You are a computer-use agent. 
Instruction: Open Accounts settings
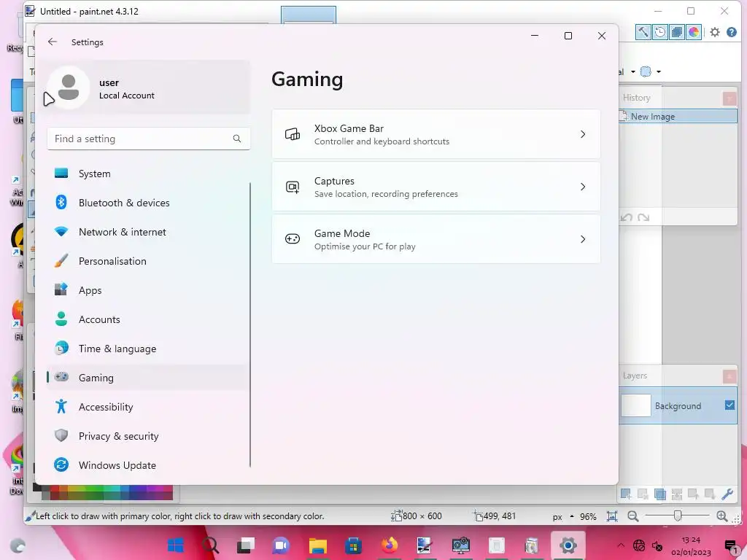coord(147,319)
